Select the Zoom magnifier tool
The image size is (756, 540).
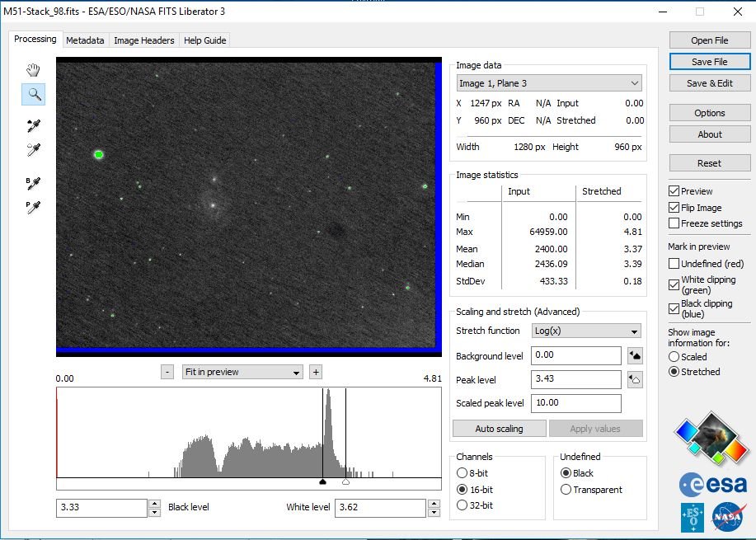[33, 94]
